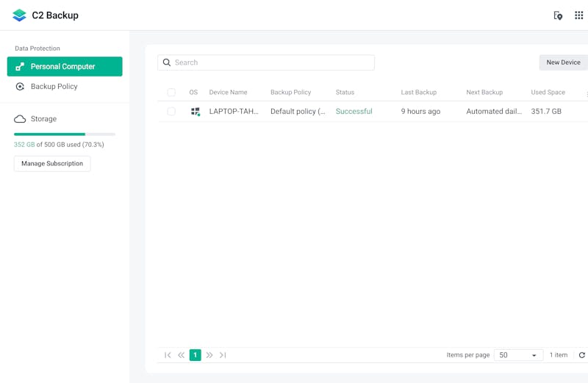This screenshot has width=588, height=383.
Task: Click the OS column header
Action: tap(193, 93)
